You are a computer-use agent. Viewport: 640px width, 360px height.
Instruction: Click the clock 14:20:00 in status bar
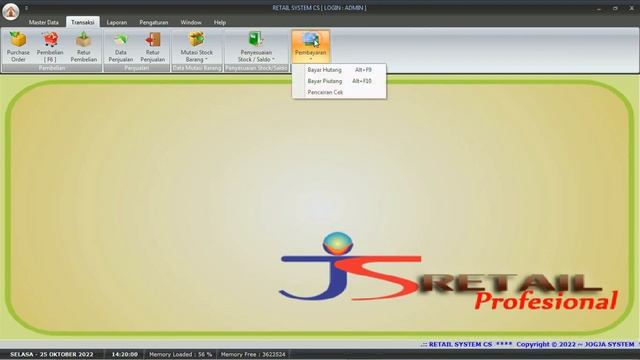(124, 354)
